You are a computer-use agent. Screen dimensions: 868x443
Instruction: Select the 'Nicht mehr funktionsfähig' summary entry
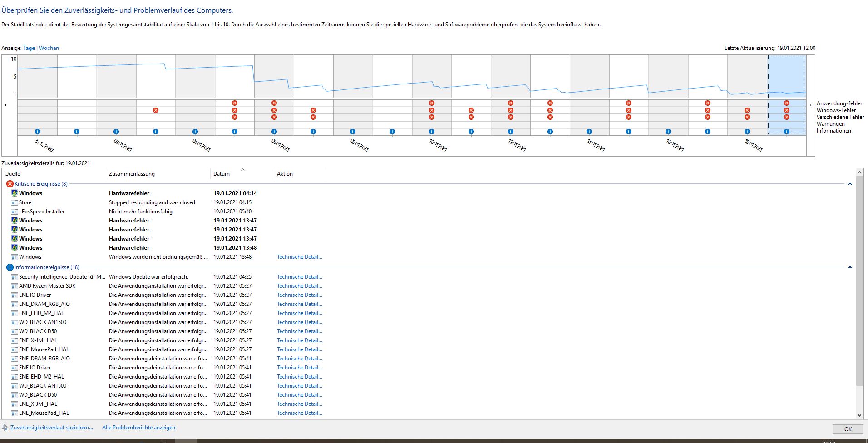pos(141,212)
